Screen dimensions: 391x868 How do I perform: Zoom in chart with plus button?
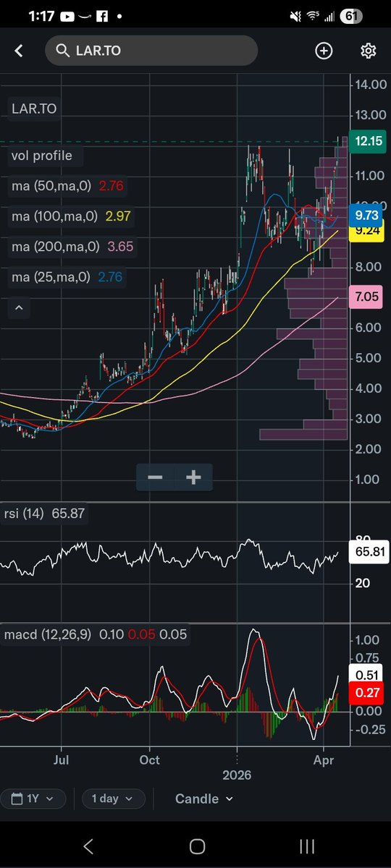pyautogui.click(x=193, y=477)
